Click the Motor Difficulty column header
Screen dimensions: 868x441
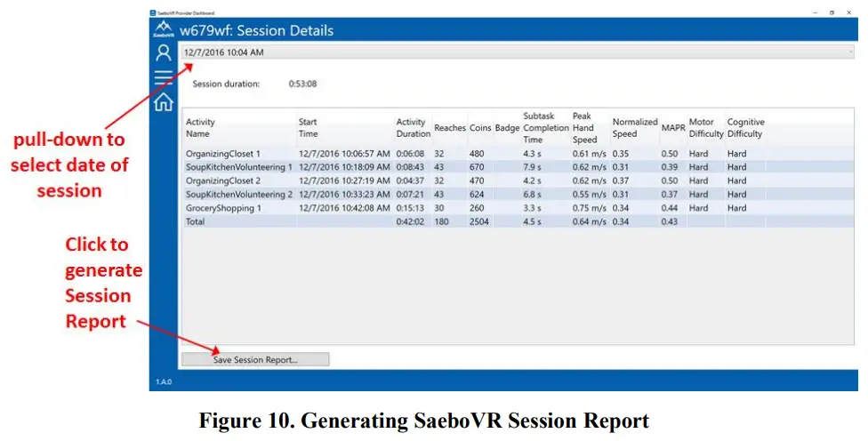pyautogui.click(x=706, y=128)
